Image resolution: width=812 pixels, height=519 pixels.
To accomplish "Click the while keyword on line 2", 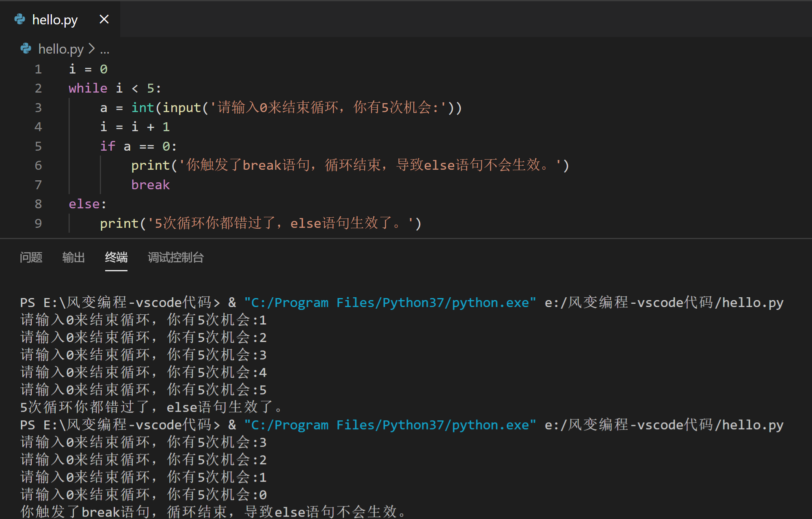I will (88, 88).
